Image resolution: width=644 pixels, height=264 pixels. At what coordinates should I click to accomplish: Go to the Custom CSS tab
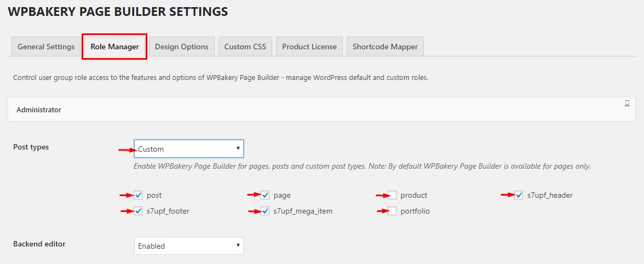coord(245,47)
